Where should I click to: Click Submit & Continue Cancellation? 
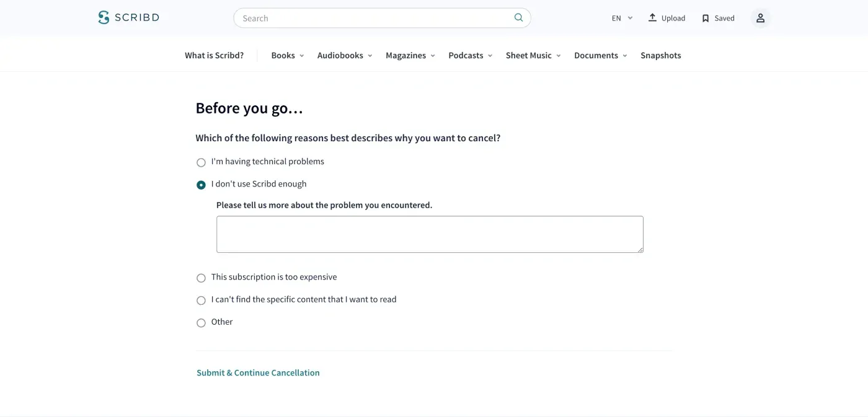click(x=258, y=372)
